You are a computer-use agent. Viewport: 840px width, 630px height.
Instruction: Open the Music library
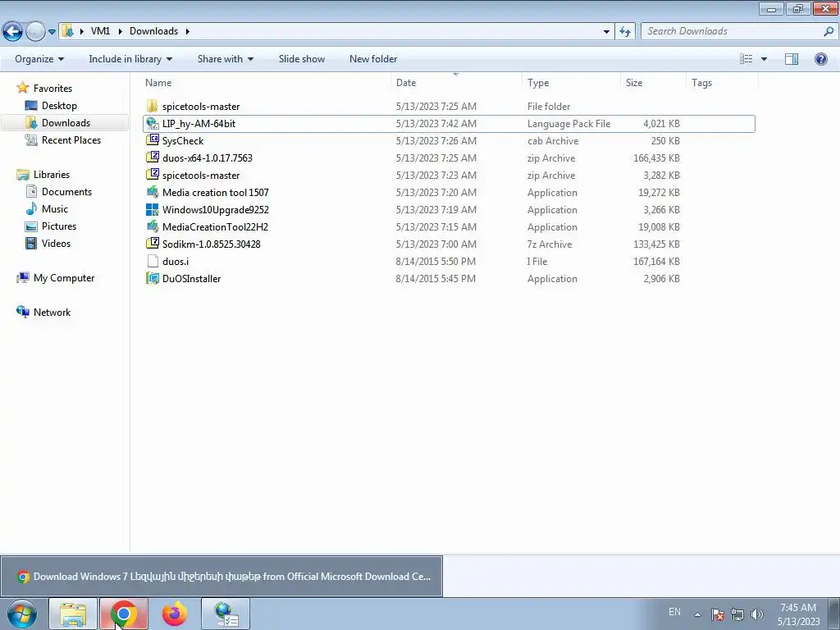[55, 209]
